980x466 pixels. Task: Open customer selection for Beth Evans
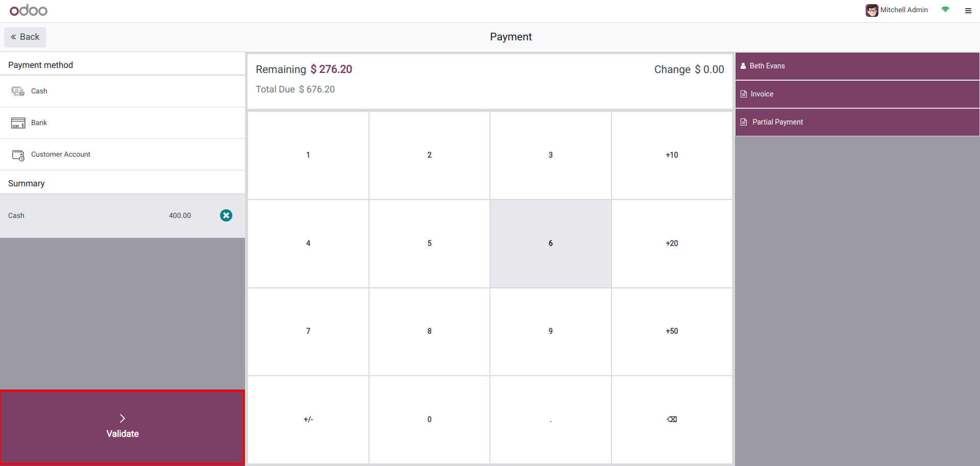pos(857,66)
